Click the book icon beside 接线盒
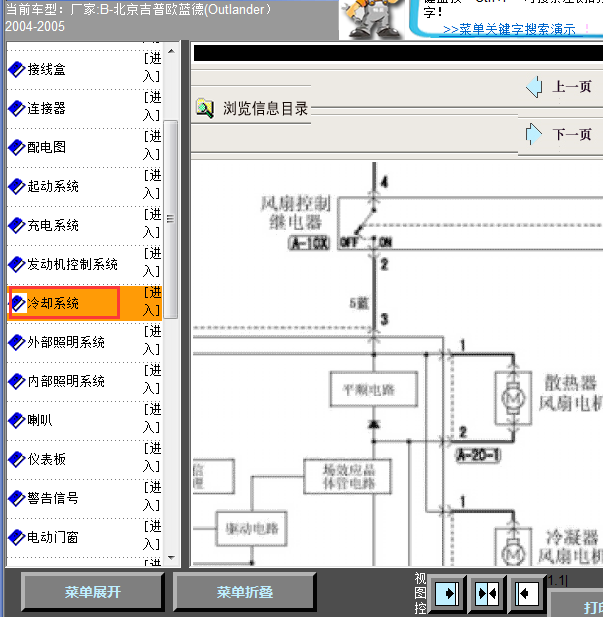 click(17, 70)
